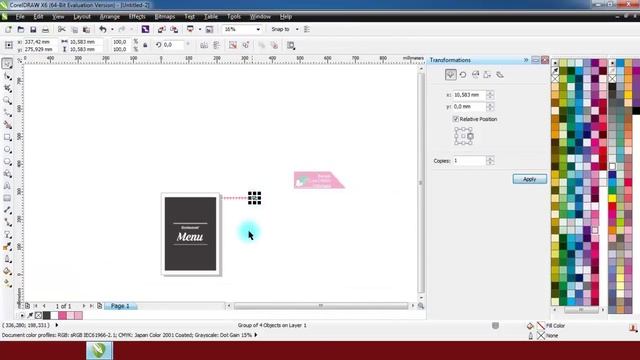Click the Copies input field
Screen dimensions: 640x360
point(469,161)
